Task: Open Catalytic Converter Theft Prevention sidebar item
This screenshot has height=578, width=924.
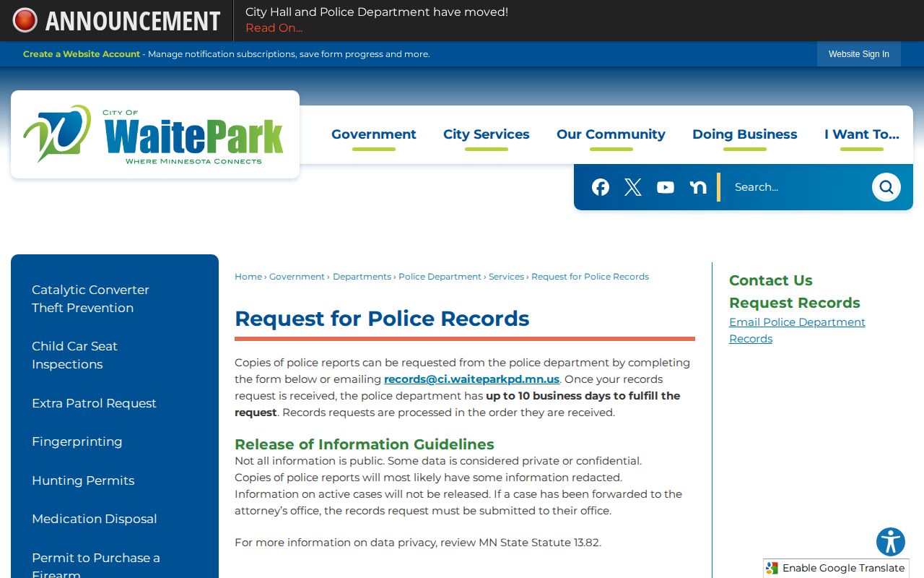Action: point(91,298)
